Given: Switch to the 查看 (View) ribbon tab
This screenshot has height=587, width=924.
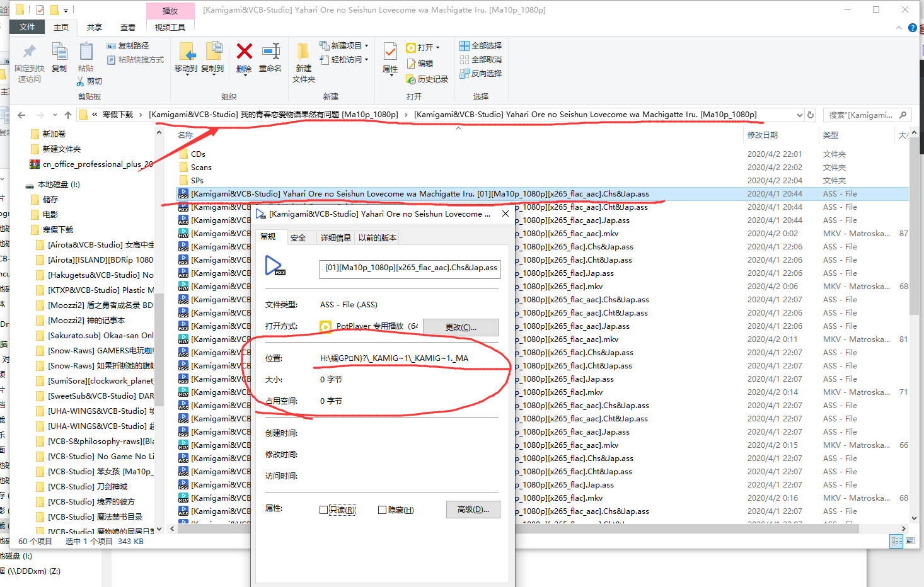Looking at the screenshot, I should tap(128, 27).
